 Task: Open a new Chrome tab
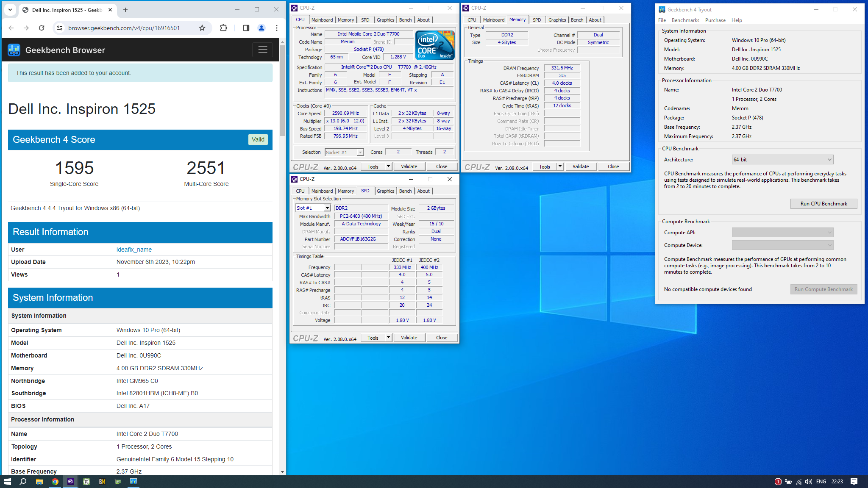point(125,10)
